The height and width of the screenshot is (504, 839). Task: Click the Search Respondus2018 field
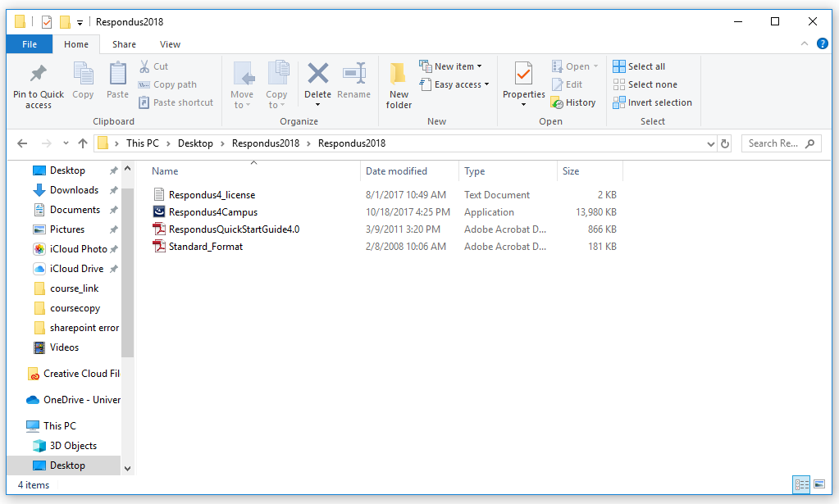[782, 143]
